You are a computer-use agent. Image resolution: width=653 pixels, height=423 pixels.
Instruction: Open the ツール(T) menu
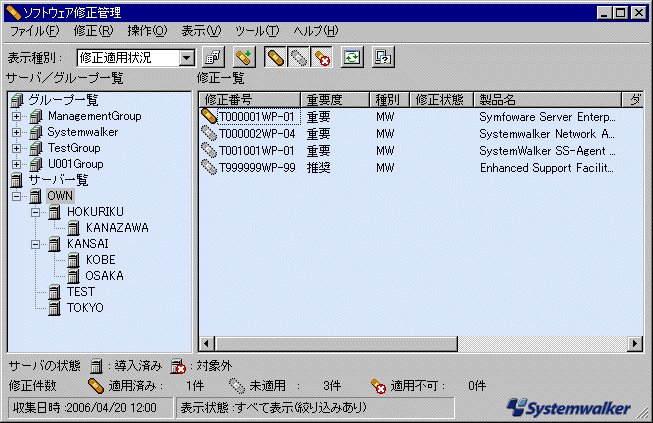257,31
